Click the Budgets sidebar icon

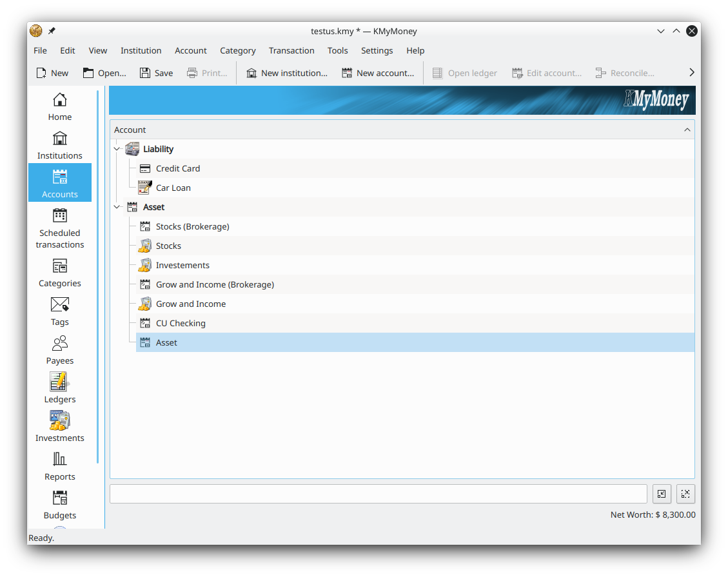(59, 505)
